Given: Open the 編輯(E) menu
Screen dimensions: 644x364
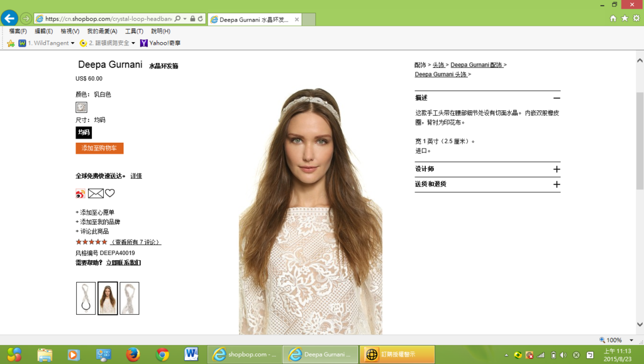Looking at the screenshot, I should [x=43, y=31].
